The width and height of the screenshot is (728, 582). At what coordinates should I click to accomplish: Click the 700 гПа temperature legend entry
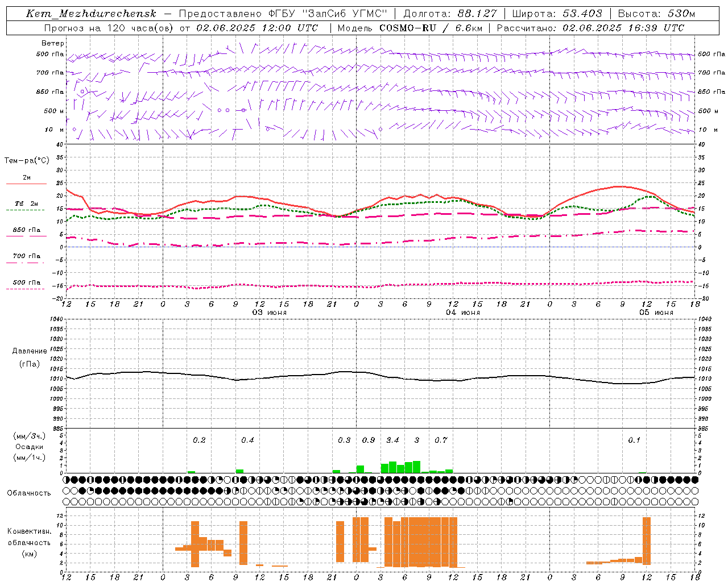27,256
